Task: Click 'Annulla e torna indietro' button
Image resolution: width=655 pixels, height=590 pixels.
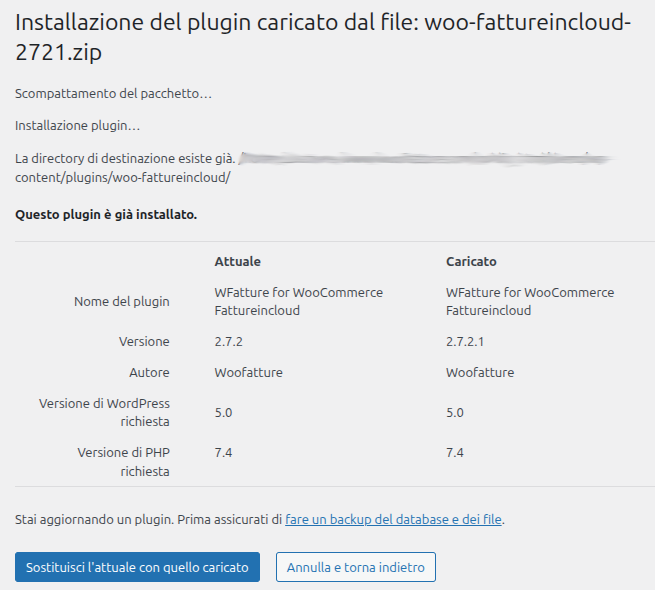Action: tap(355, 567)
